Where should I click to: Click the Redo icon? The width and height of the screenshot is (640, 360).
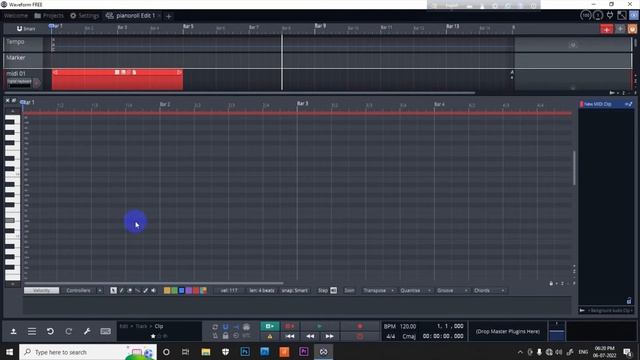(x=69, y=331)
